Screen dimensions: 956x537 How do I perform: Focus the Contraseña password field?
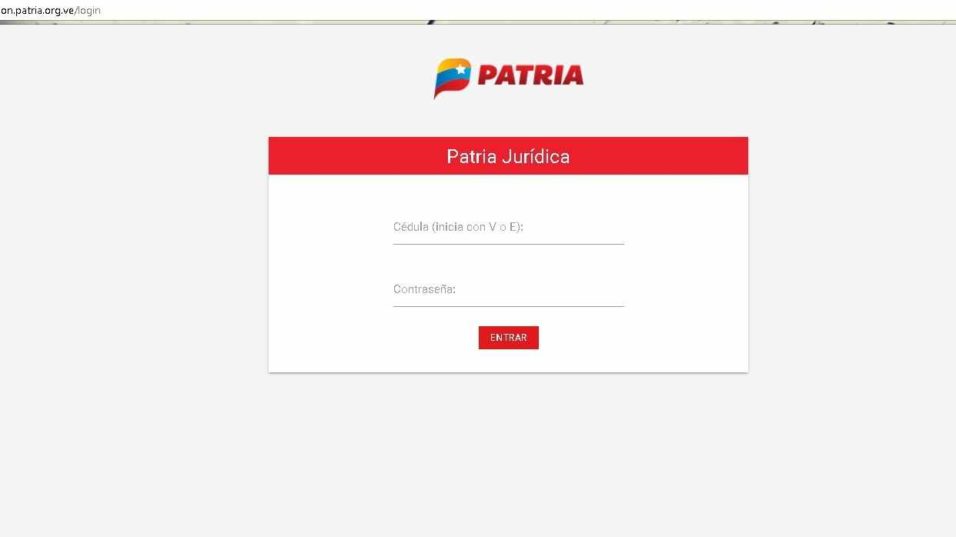pyautogui.click(x=508, y=290)
